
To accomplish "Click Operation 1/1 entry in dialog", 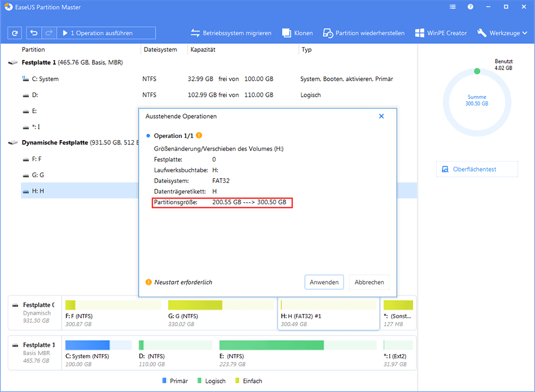I will 173,136.
